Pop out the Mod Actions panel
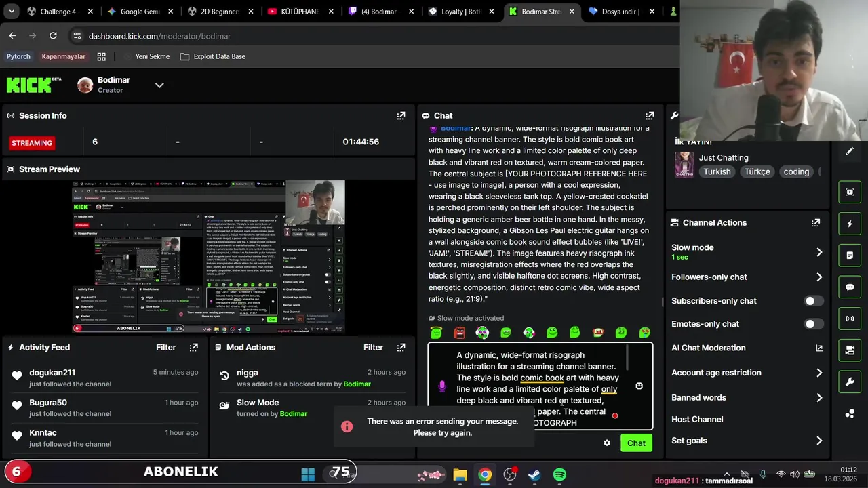The height and width of the screenshot is (488, 868). pyautogui.click(x=401, y=348)
